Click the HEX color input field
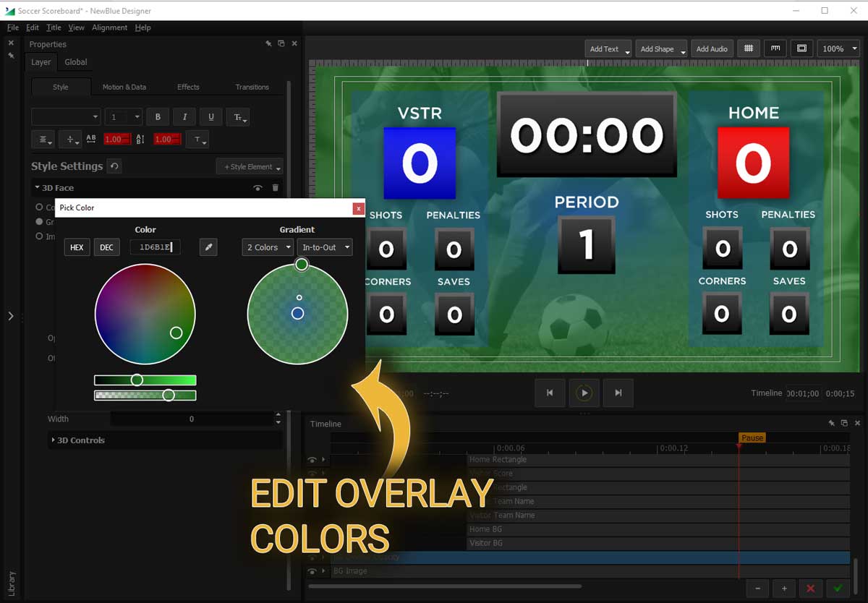The height and width of the screenshot is (603, 868). 155,247
